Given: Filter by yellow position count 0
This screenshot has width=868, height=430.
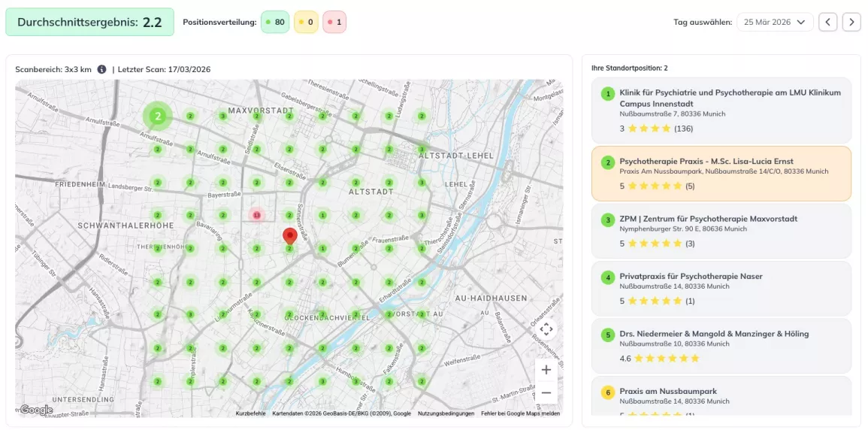Looking at the screenshot, I should 306,23.
